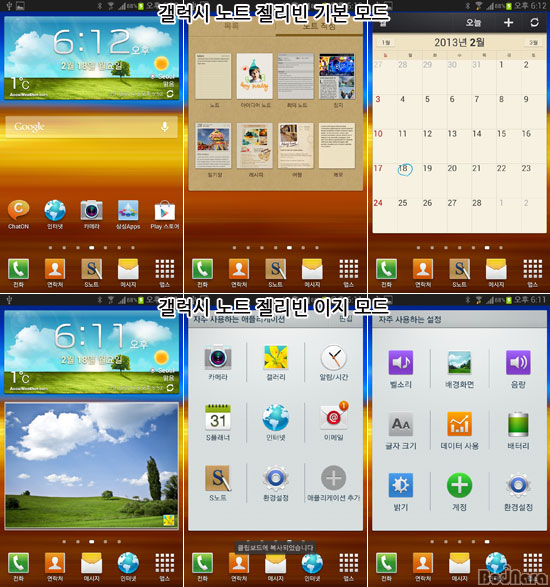Viewport: 550px width, 587px height.
Task: Open the 삼성Apps store icon
Action: pos(128,215)
